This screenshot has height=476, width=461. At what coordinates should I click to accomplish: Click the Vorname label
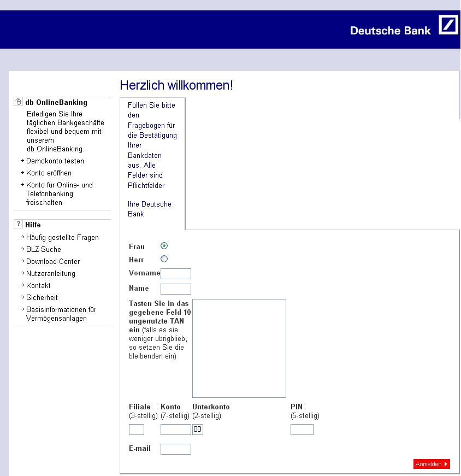(x=144, y=273)
